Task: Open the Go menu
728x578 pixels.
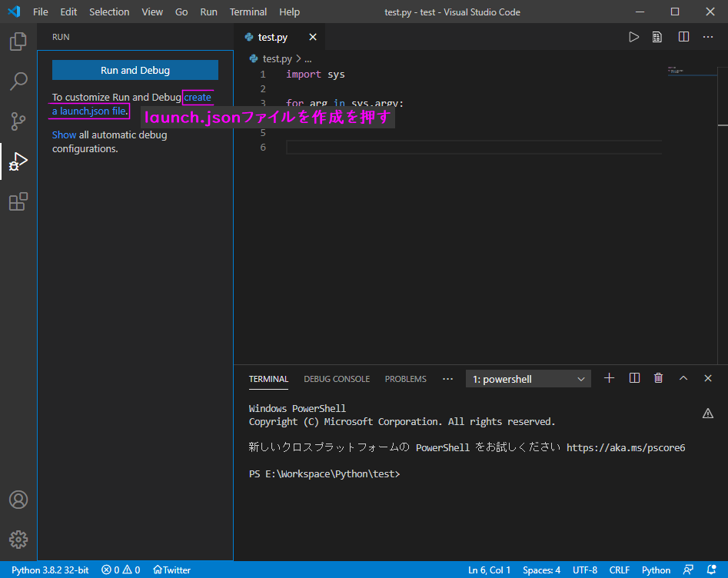Action: 181,12
